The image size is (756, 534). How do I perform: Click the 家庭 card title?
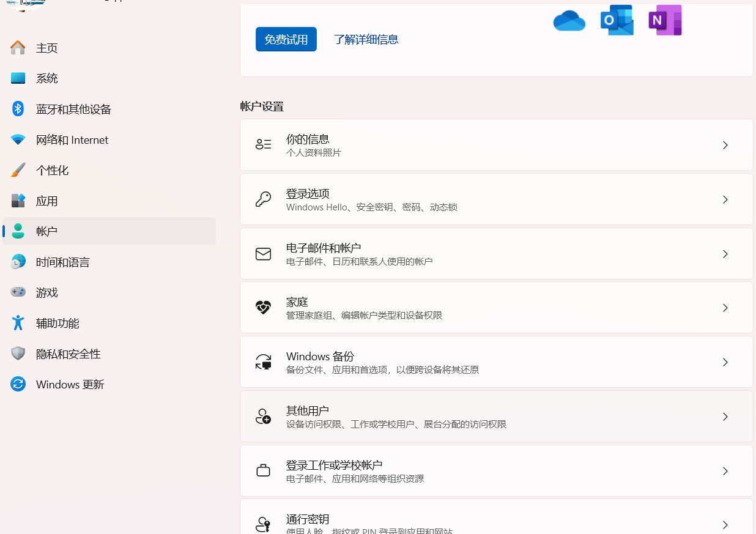(297, 302)
